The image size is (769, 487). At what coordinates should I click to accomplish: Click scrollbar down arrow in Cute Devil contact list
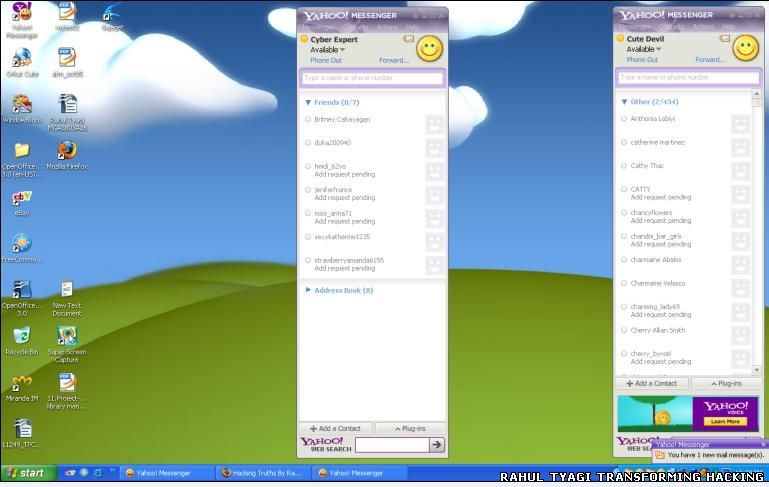pyautogui.click(x=756, y=370)
